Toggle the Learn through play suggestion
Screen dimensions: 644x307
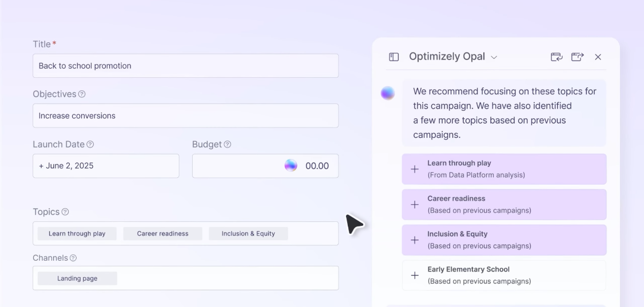click(415, 169)
